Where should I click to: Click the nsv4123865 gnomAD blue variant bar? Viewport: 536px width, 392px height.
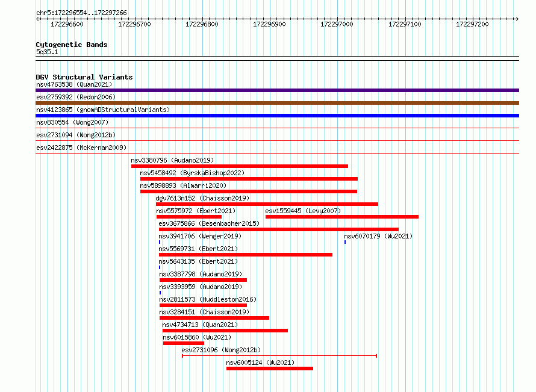pos(277,116)
